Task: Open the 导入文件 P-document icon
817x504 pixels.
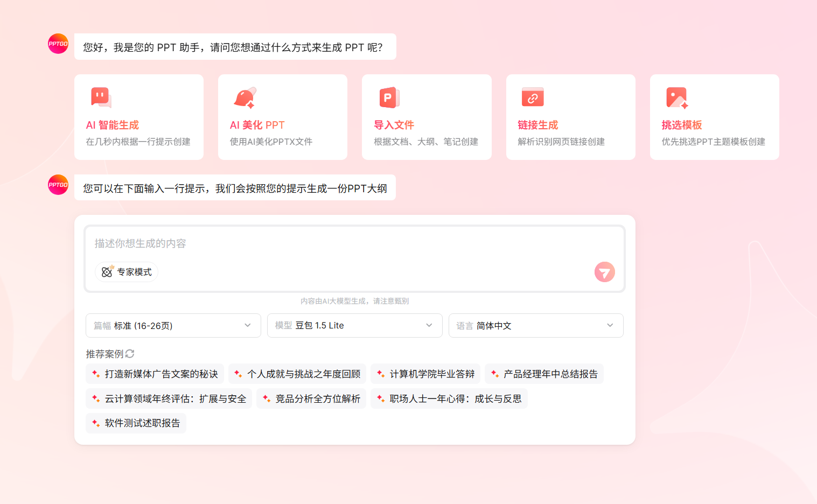Action: tap(388, 97)
